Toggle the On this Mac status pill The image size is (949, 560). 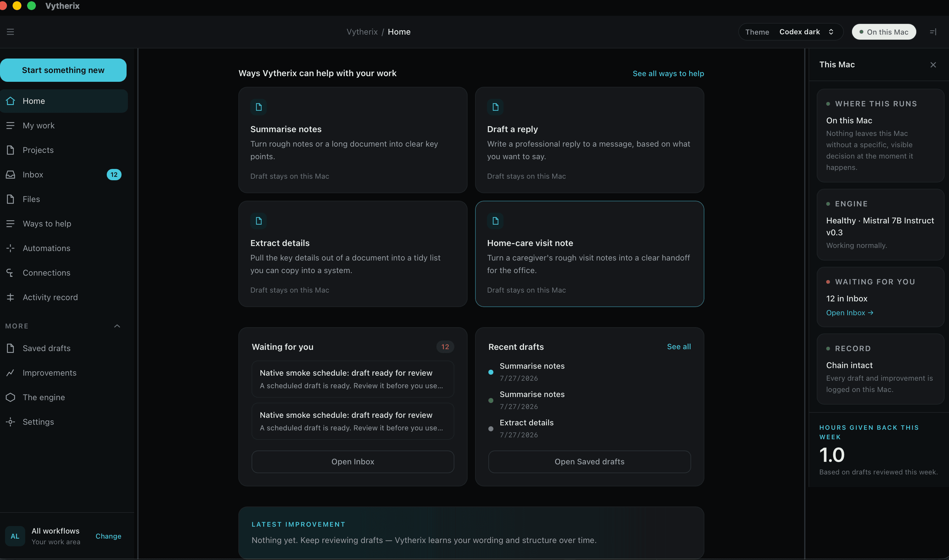[884, 32]
